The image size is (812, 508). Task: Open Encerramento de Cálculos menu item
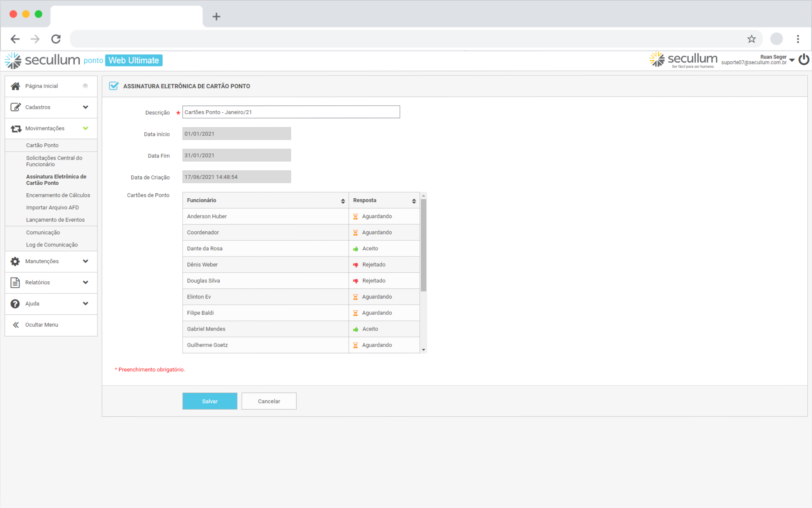click(x=58, y=195)
